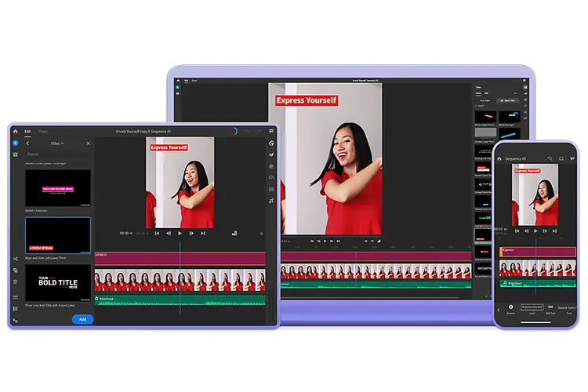Viewport: 588px width, 392px height.
Task: Open the Transform crop icon on tablet right rail
Action: [271, 201]
